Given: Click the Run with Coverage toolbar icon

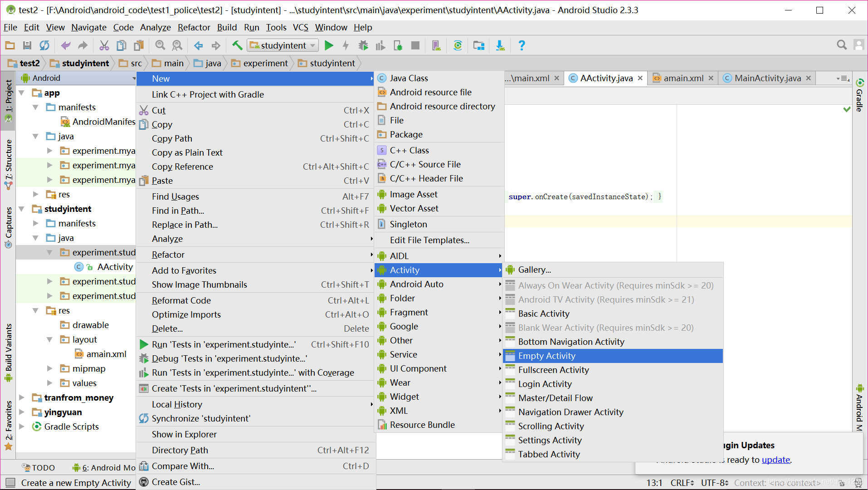Looking at the screenshot, I should 380,45.
